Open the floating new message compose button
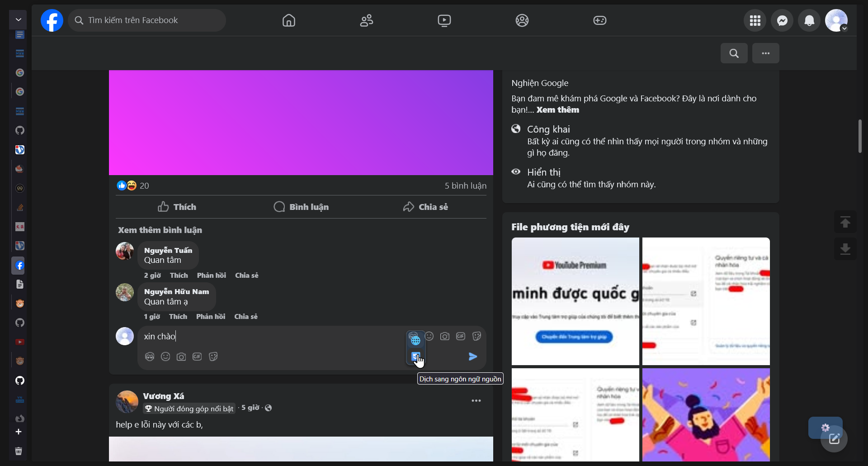This screenshot has height=466, width=868. tap(835, 438)
